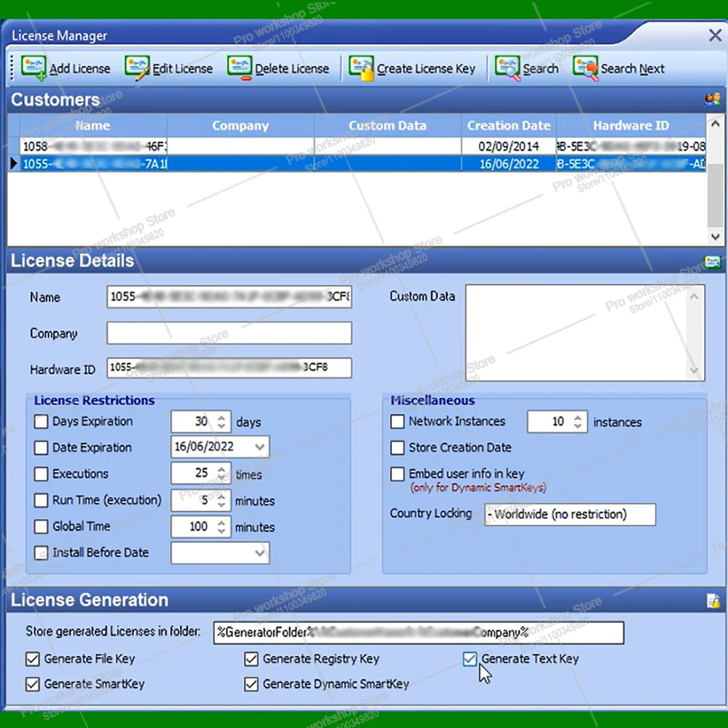Click the Customers list scroll down arrow
Screen dimensions: 728x728
coord(716,237)
